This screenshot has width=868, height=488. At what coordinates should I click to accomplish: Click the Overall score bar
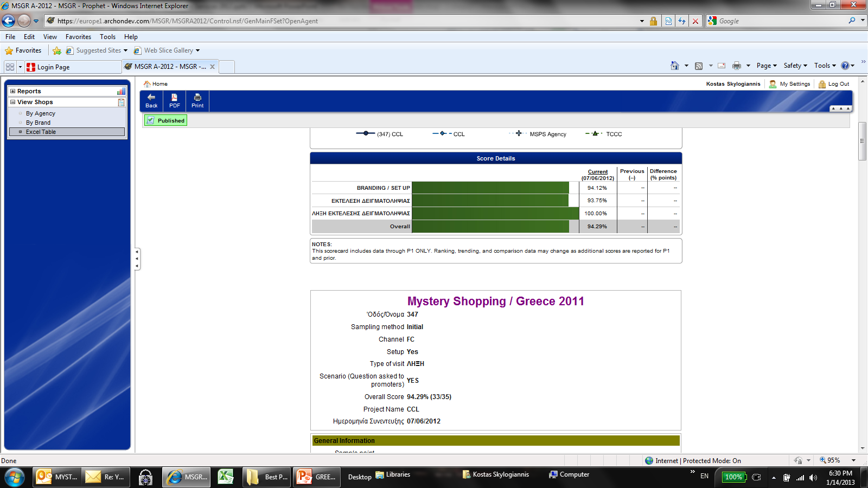[490, 226]
